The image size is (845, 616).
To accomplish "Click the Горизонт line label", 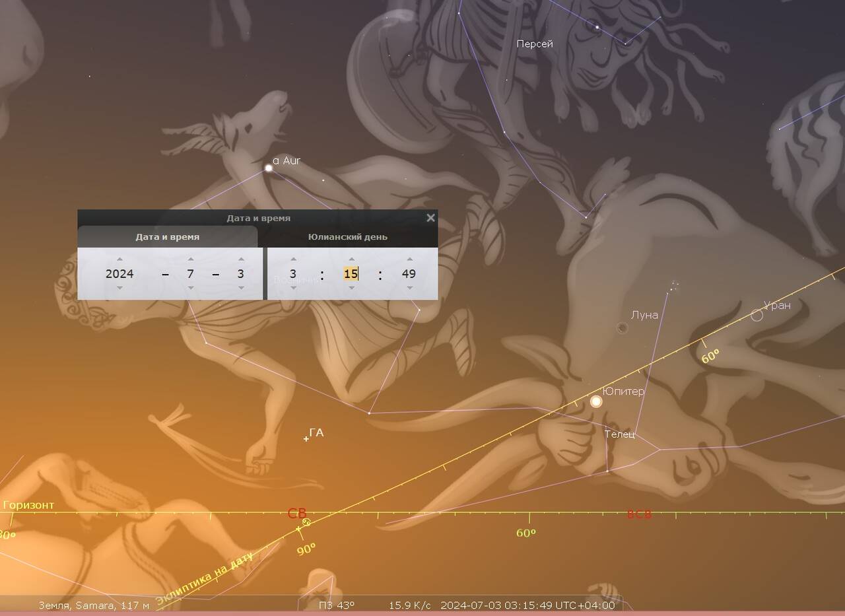I will click(28, 505).
